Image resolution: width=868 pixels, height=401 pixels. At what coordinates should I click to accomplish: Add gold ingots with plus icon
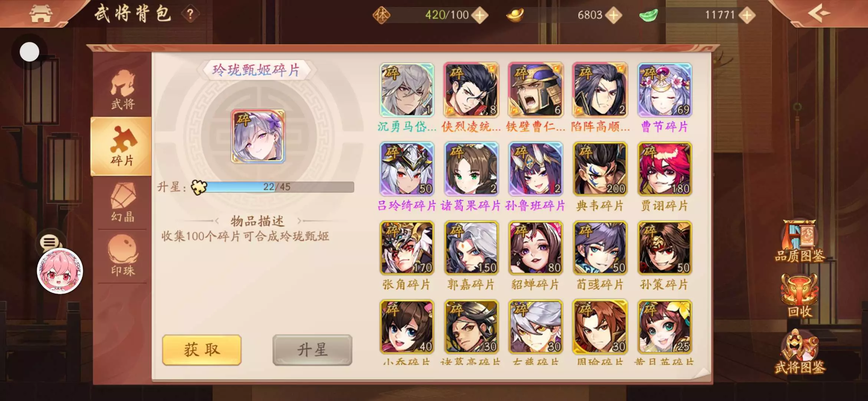[614, 15]
